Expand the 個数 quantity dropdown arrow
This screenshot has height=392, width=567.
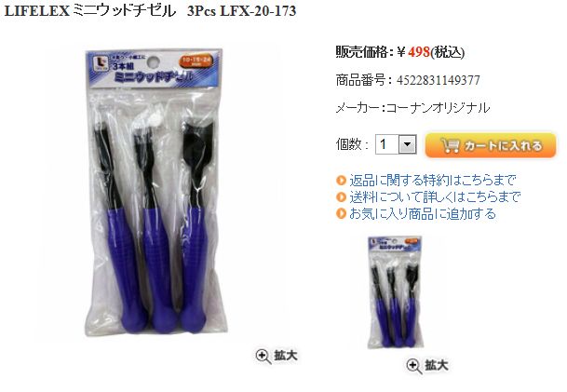click(x=408, y=144)
